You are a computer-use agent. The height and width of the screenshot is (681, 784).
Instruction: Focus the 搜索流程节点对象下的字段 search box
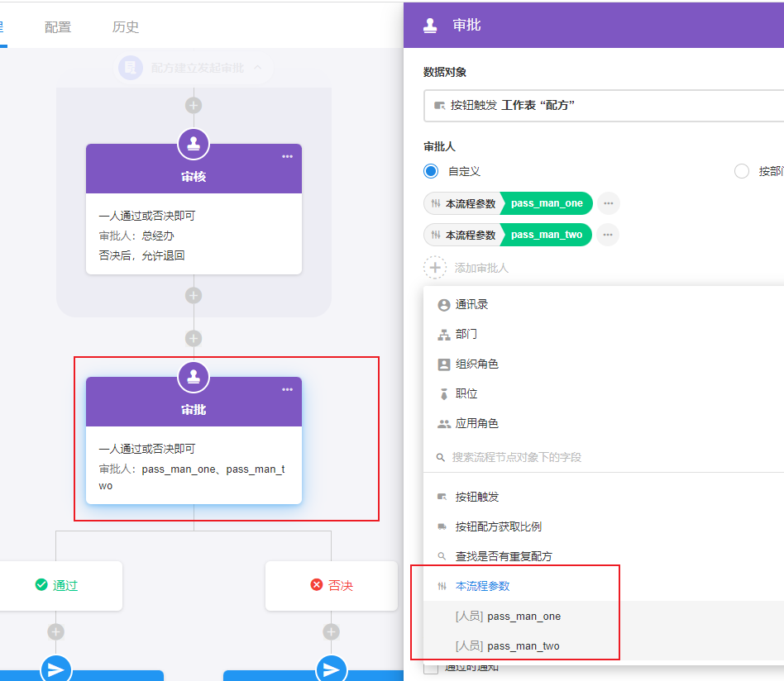coord(604,457)
